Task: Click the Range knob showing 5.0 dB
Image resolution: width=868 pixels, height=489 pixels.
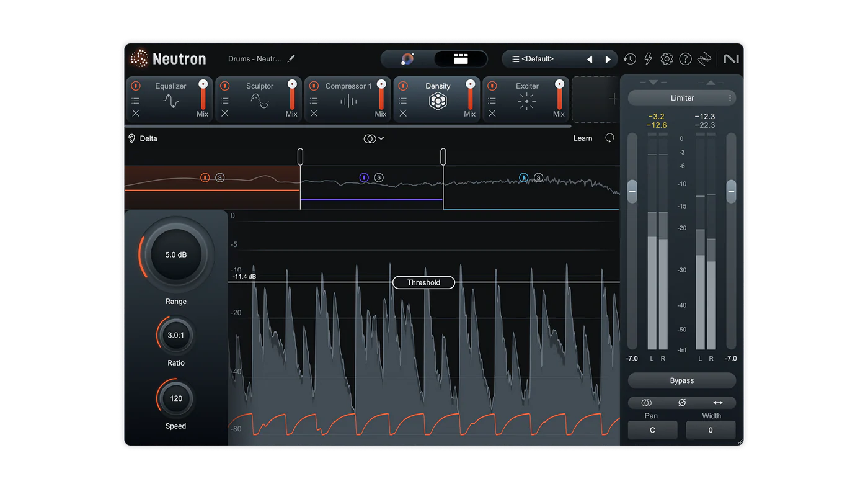Action: pos(176,254)
